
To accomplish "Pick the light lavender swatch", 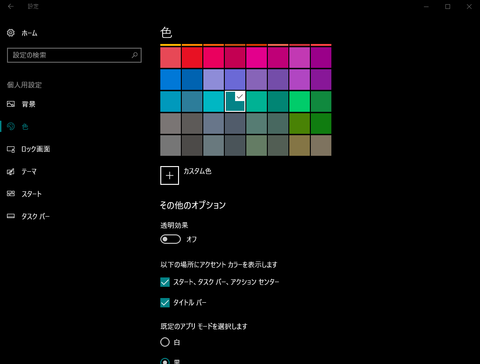I will pyautogui.click(x=213, y=79).
